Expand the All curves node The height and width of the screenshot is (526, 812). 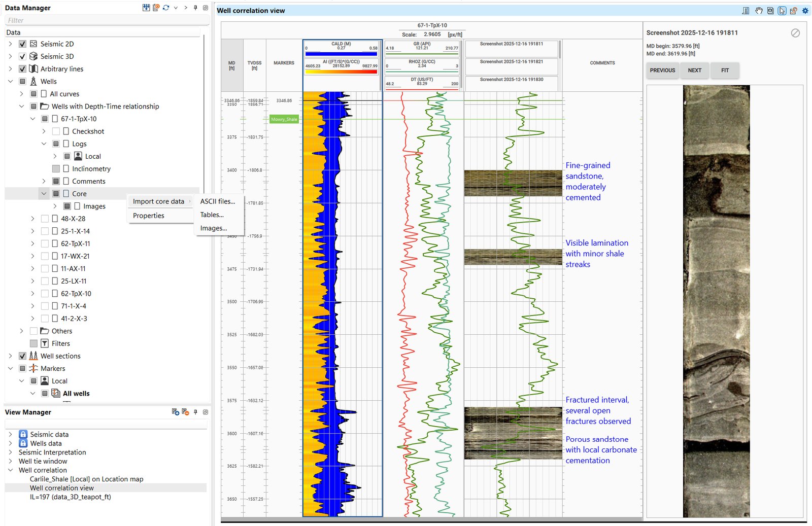(21, 94)
